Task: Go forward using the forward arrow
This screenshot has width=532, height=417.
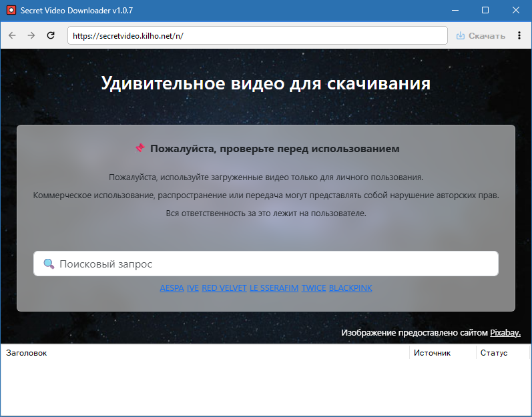Action: 31,35
